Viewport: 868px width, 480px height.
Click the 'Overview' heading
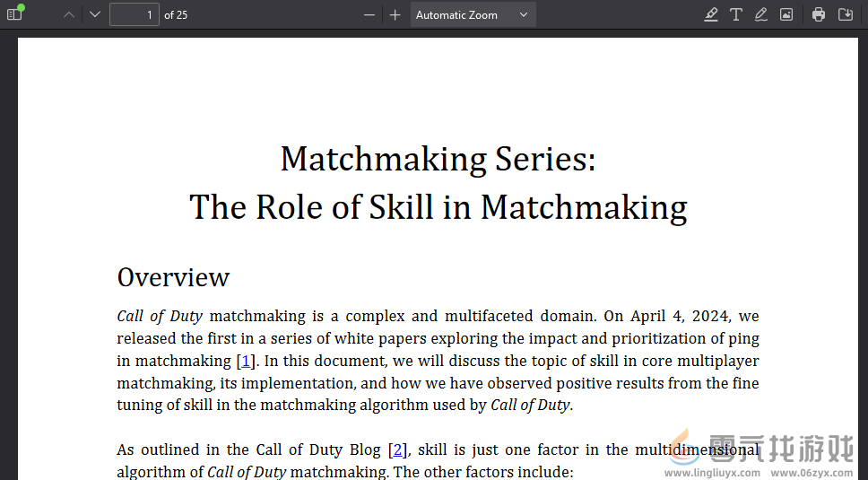pyautogui.click(x=173, y=277)
